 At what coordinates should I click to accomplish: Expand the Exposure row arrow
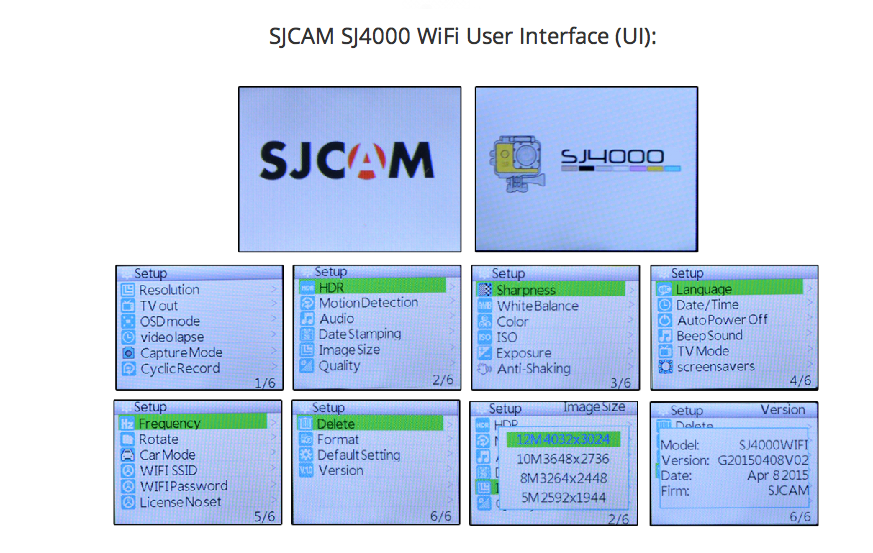click(x=631, y=351)
